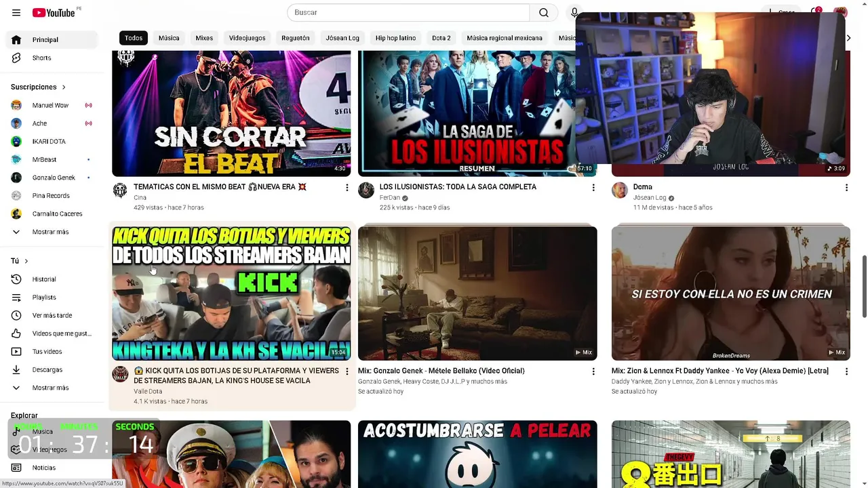Open Doma video title
This screenshot has width=868, height=488.
pos(642,187)
